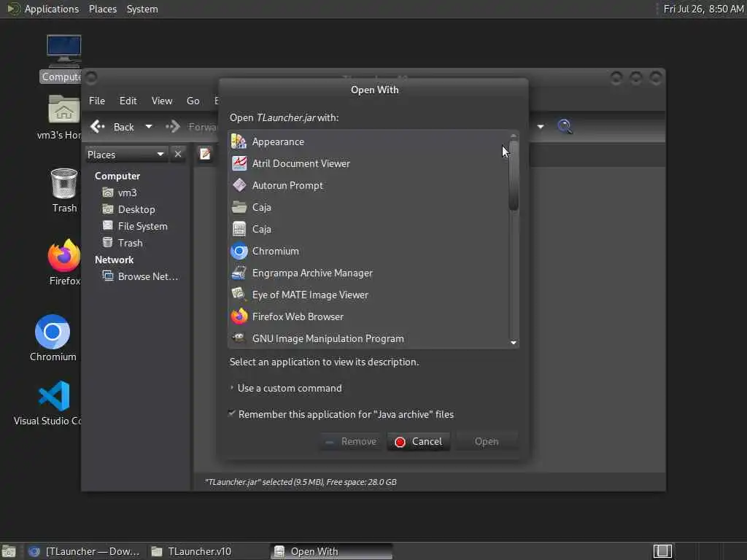Pick the Caja file-manager cabinet icon entry

239,229
